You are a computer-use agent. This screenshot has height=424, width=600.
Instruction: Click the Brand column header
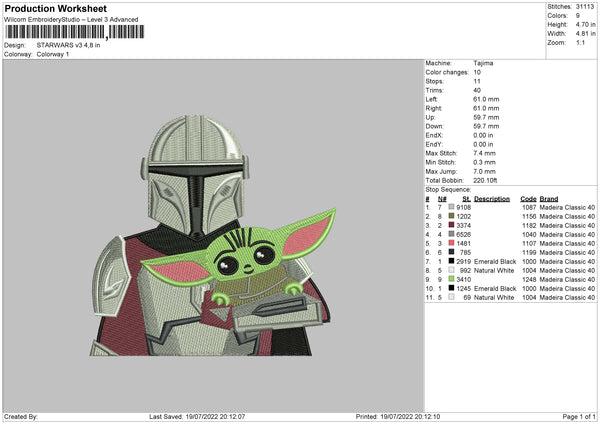549,198
